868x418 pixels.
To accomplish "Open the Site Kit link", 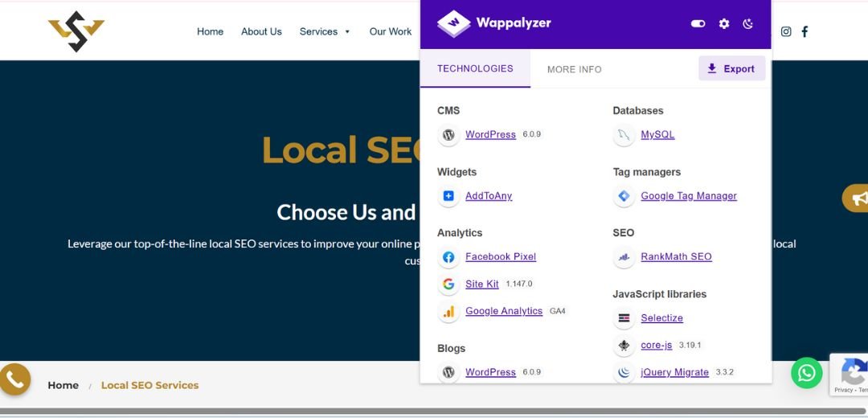I will tap(482, 284).
